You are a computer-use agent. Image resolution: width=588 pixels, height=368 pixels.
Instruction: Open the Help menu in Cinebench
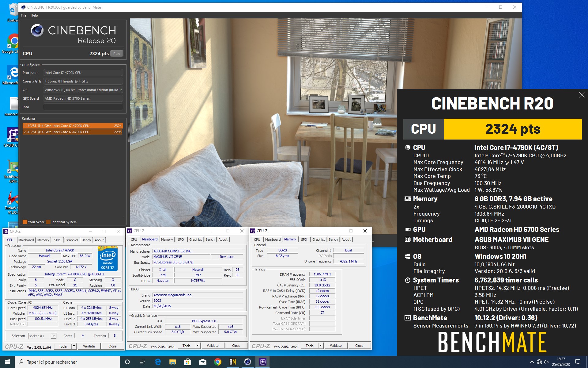click(34, 15)
